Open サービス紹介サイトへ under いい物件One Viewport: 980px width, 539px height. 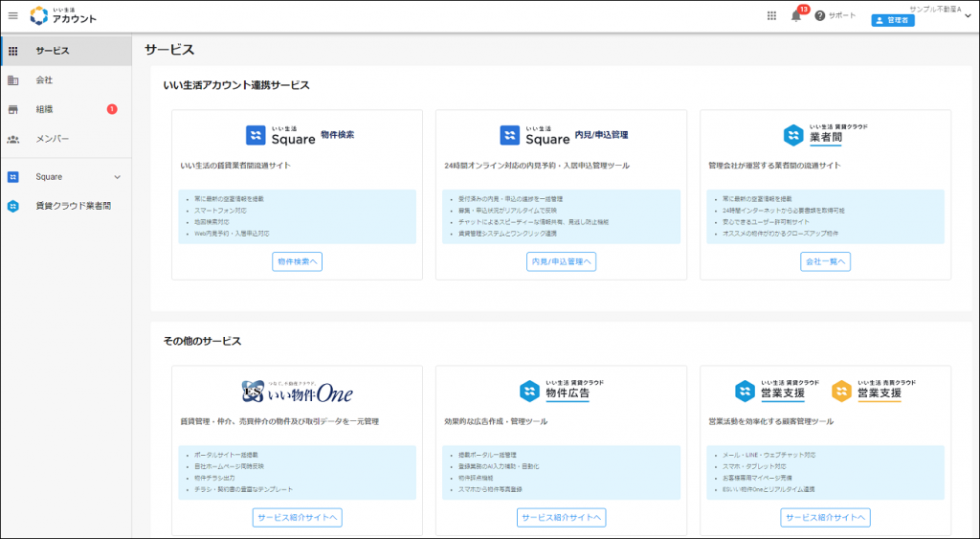pyautogui.click(x=297, y=517)
